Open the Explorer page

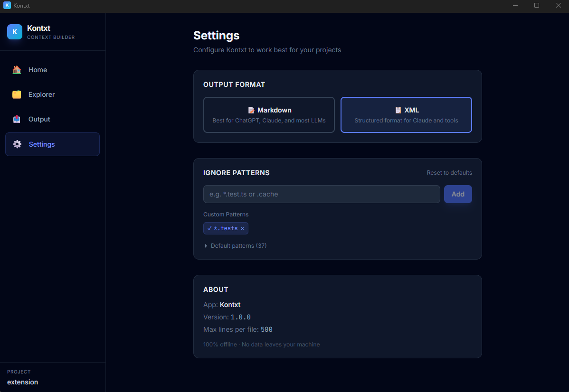coord(52,94)
